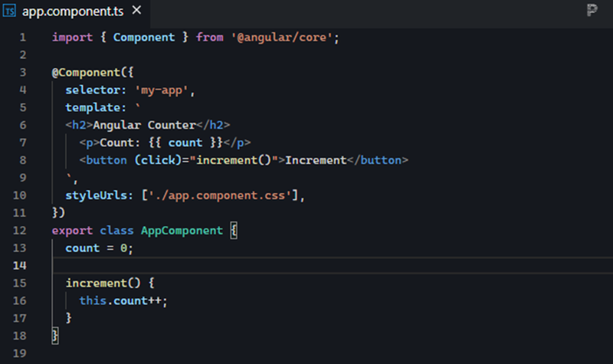Click the '@angular/core' import string
This screenshot has width=613, height=364.
point(284,38)
